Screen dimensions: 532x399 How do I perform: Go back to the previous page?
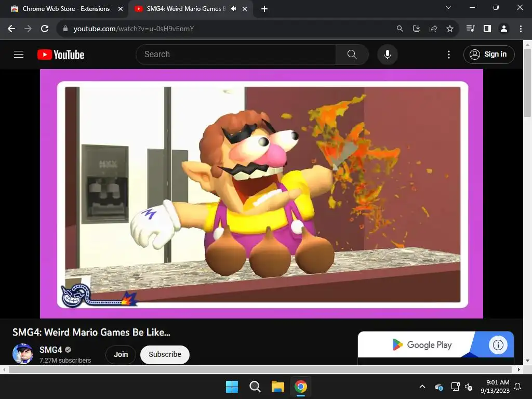11,29
